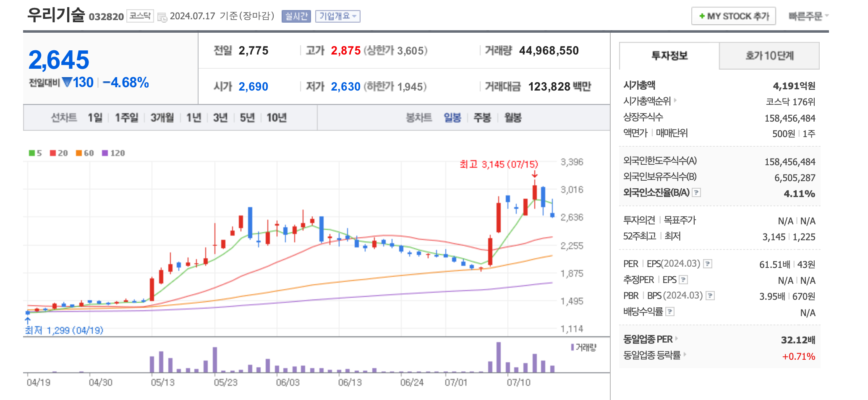
Task: Enable 실시간 price updates
Action: (x=296, y=16)
